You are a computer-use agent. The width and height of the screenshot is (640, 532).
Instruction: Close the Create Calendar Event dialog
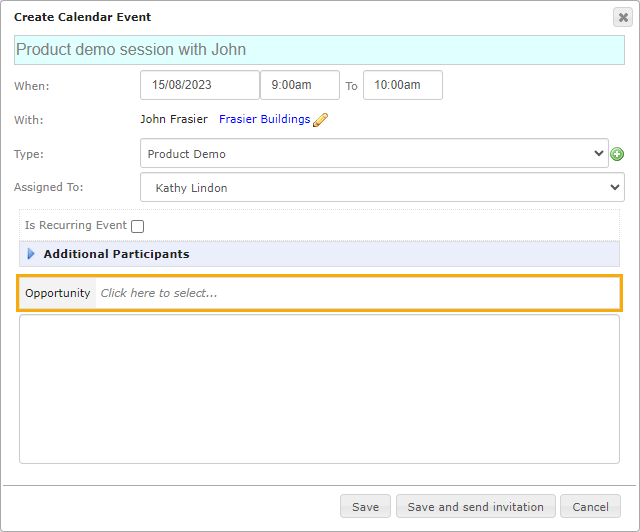[x=623, y=17]
